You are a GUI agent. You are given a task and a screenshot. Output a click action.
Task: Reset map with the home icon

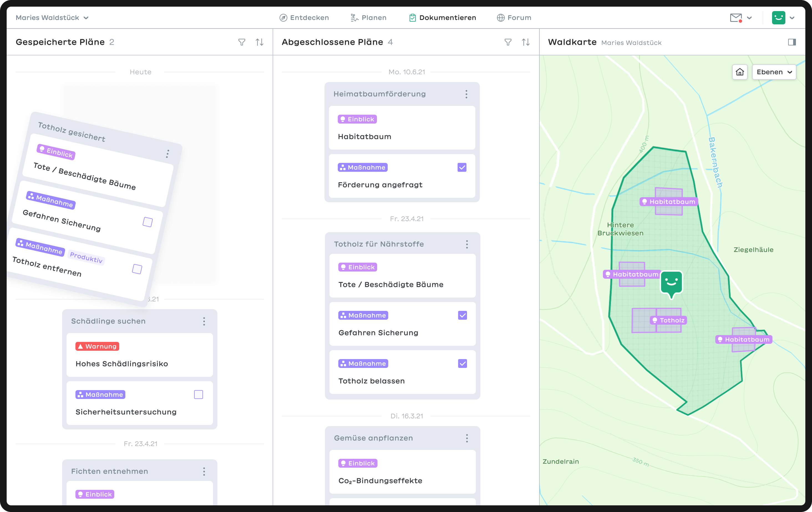click(x=740, y=72)
